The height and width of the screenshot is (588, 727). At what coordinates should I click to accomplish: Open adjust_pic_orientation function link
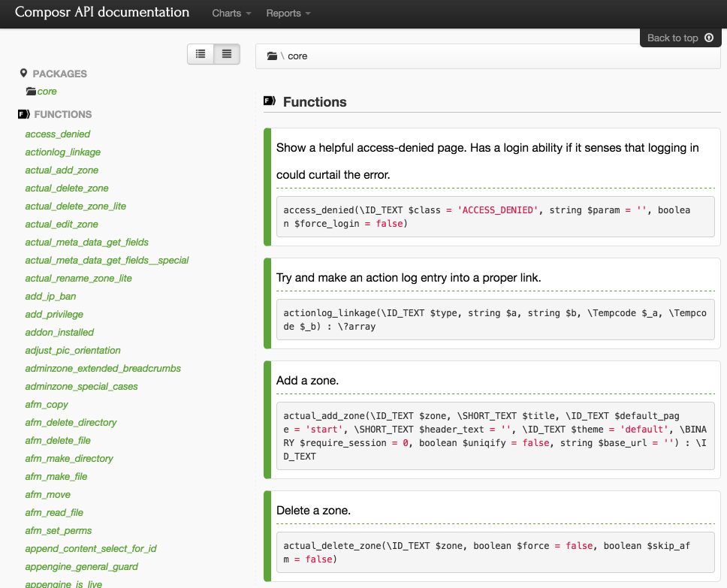(73, 351)
